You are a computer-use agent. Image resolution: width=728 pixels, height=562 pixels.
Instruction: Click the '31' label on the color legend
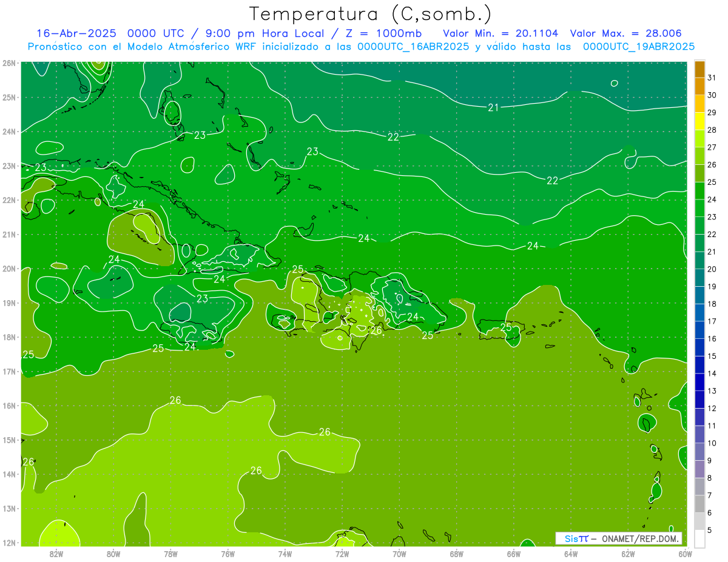click(x=712, y=78)
